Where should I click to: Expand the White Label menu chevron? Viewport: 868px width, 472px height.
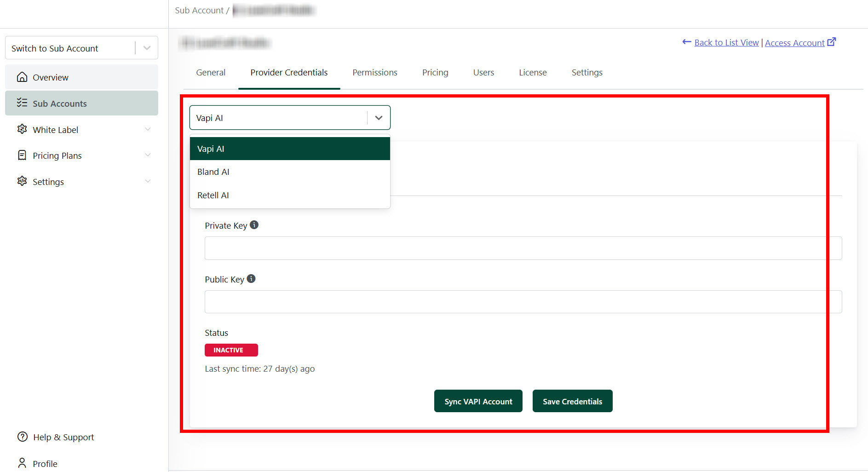click(148, 129)
